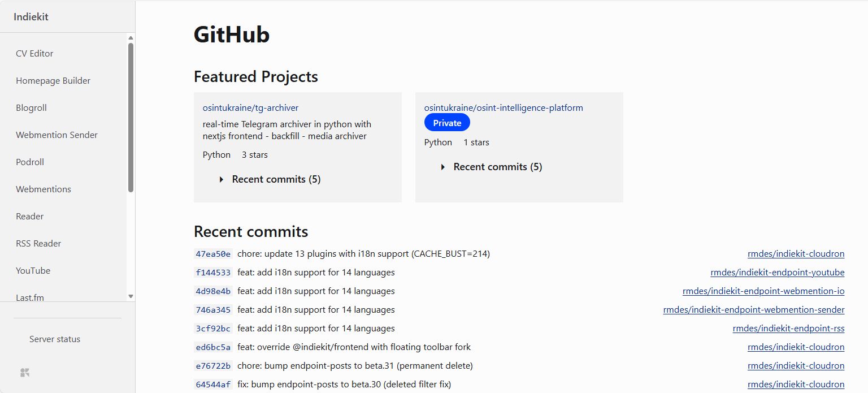Click commit hash 47ea50e

213,254
